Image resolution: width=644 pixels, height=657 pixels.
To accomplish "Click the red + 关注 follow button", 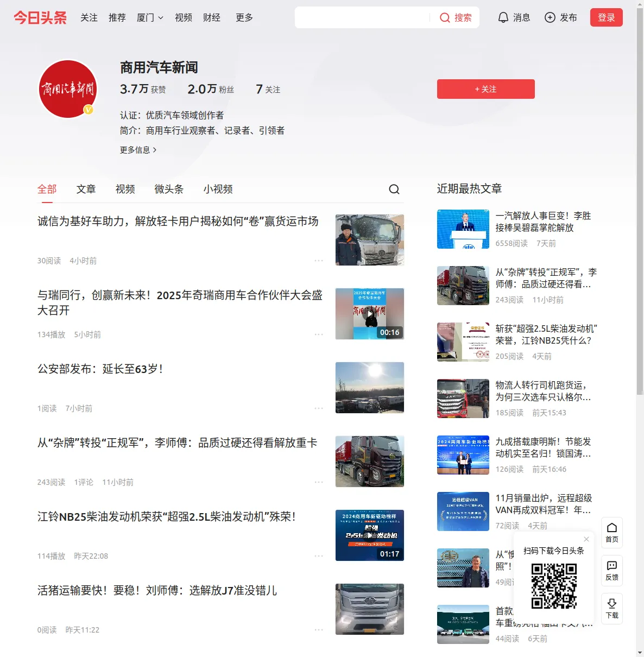I will (x=486, y=89).
